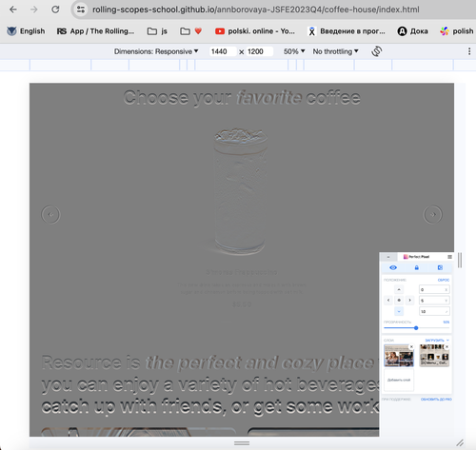476x450 pixels.
Task: Click the Добавить слой add layer tile
Action: [399, 380]
